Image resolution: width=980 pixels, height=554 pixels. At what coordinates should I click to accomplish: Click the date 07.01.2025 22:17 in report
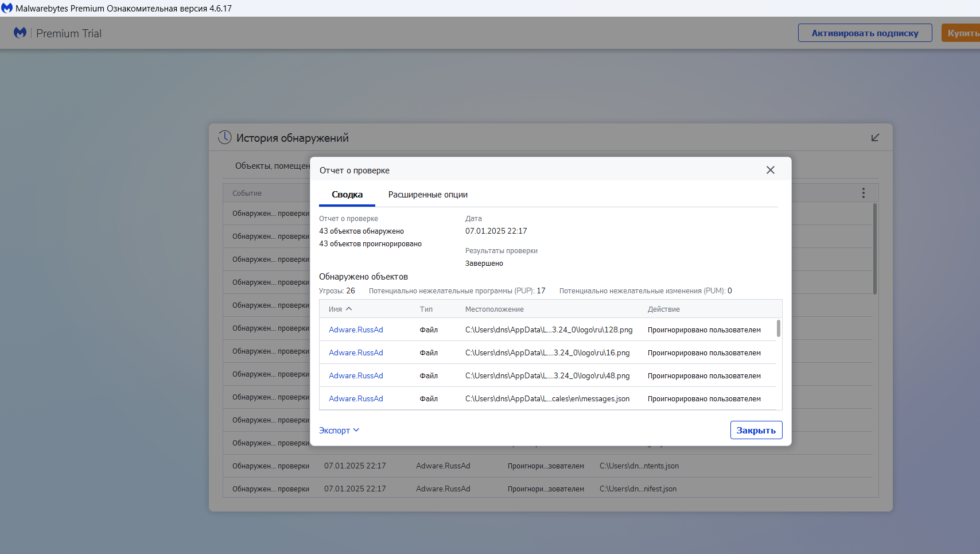pyautogui.click(x=496, y=231)
